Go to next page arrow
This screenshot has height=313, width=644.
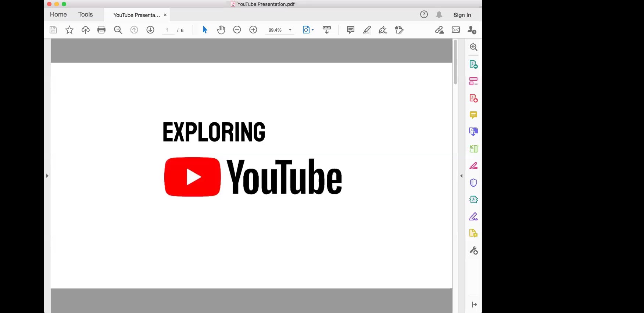point(150,30)
